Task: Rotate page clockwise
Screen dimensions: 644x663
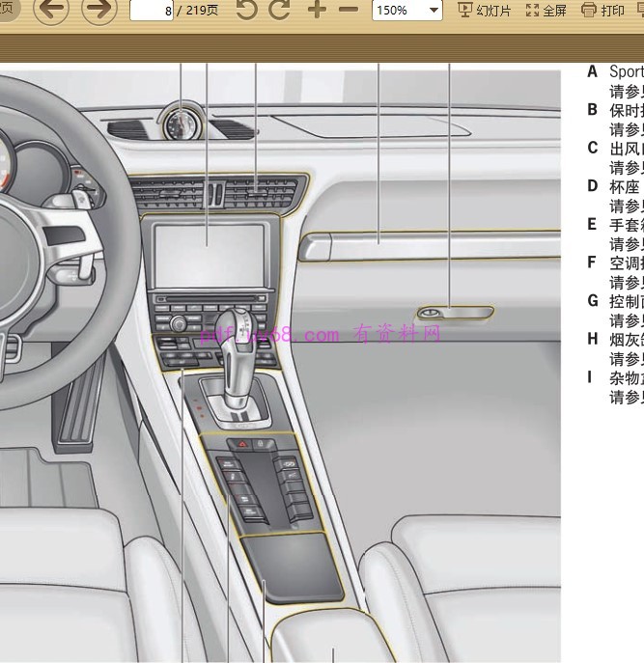Action: coord(280,11)
